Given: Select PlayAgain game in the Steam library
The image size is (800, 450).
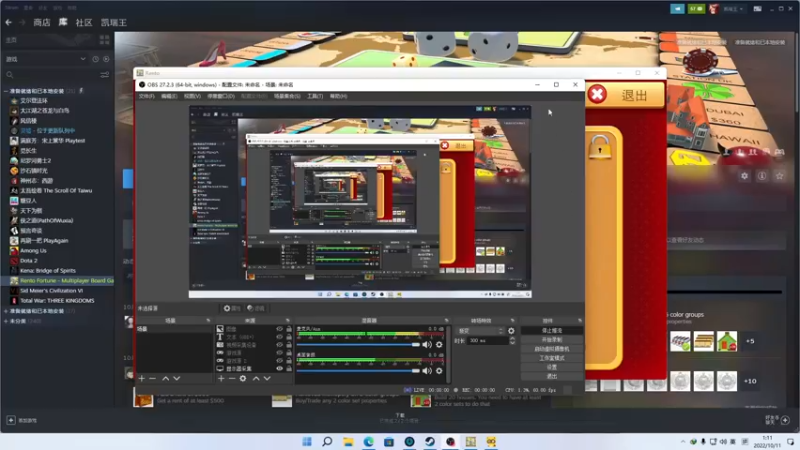Looking at the screenshot, I should click(44, 240).
